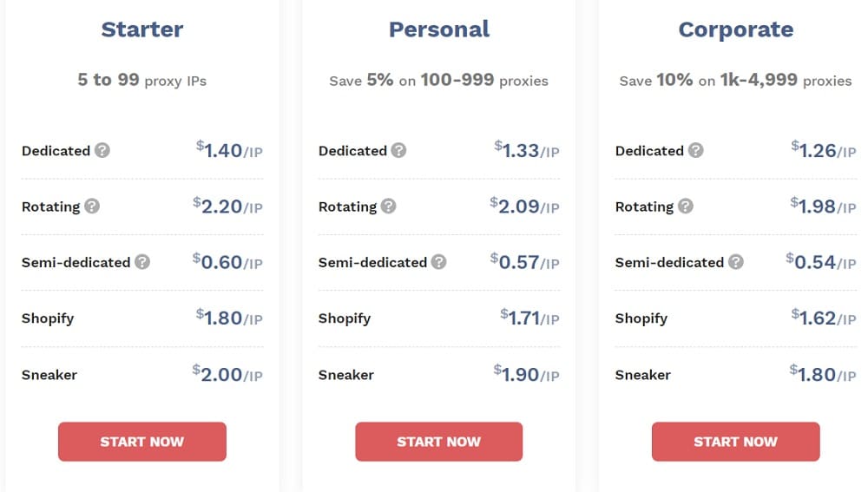Click the Corporate plan heading
This screenshot has width=868, height=492.
tap(736, 30)
